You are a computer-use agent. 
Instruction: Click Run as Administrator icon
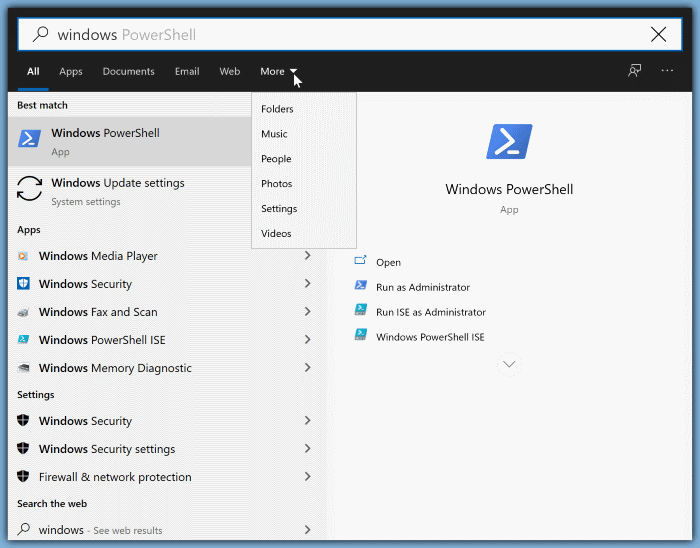(x=361, y=285)
